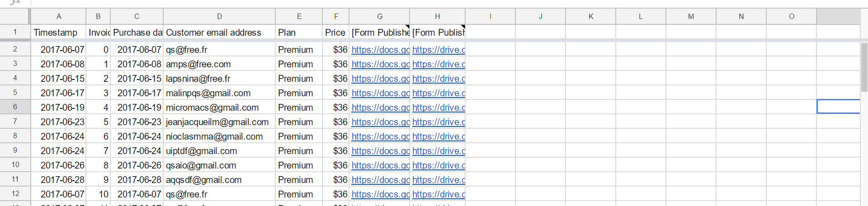The height and width of the screenshot is (206, 868).
Task: Open the drive link in row 6
Action: point(439,108)
